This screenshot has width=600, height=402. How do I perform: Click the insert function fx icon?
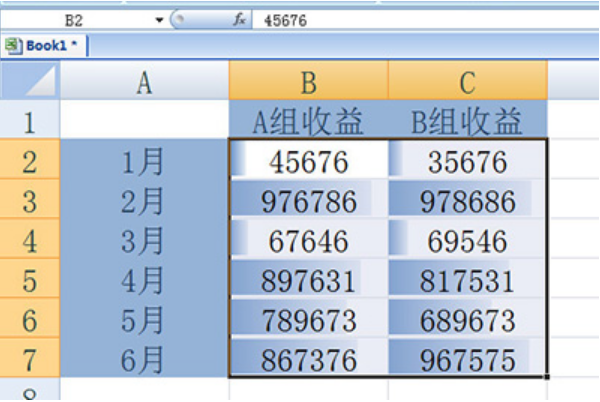[x=239, y=19]
